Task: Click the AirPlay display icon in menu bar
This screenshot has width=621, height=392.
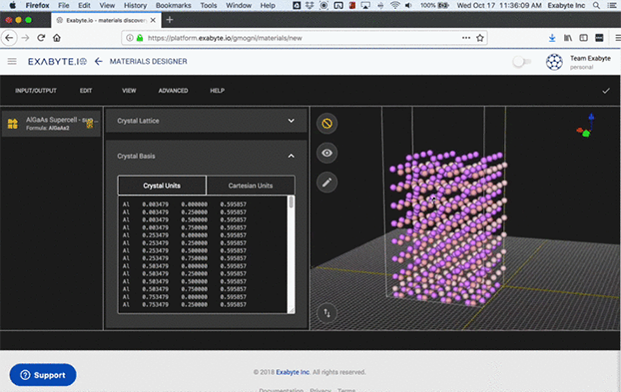Action: click(x=366, y=6)
